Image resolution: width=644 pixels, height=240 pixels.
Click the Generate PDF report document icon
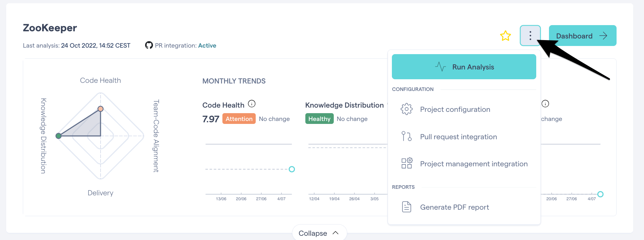pos(407,207)
